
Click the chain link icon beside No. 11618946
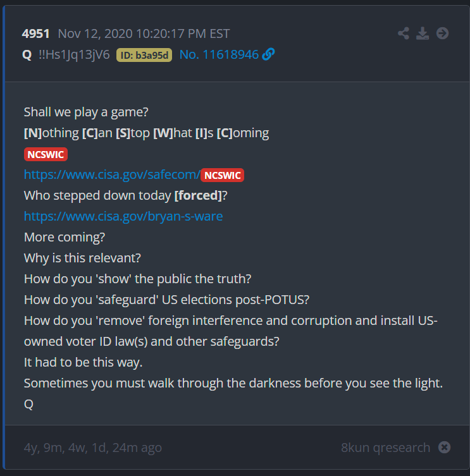point(268,54)
